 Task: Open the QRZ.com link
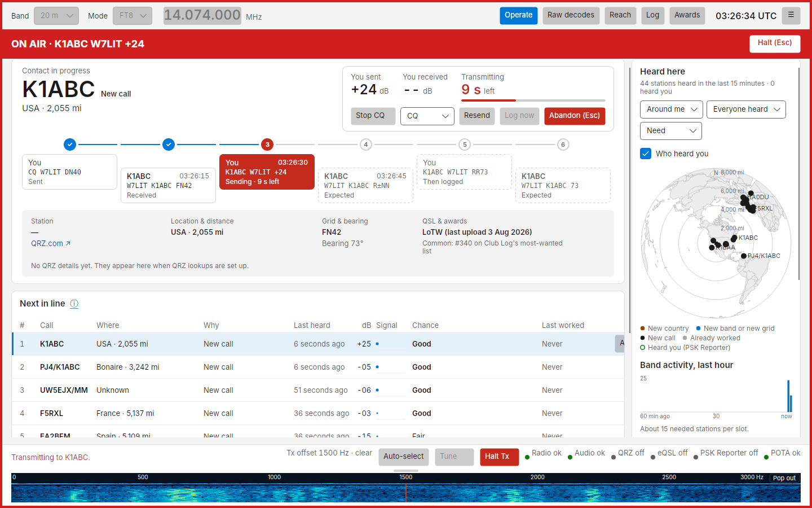51,244
